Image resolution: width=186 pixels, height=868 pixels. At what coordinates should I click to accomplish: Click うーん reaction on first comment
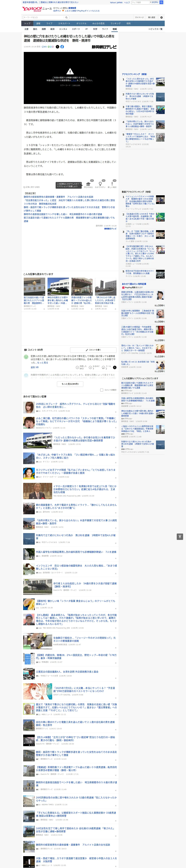tap(103, 367)
